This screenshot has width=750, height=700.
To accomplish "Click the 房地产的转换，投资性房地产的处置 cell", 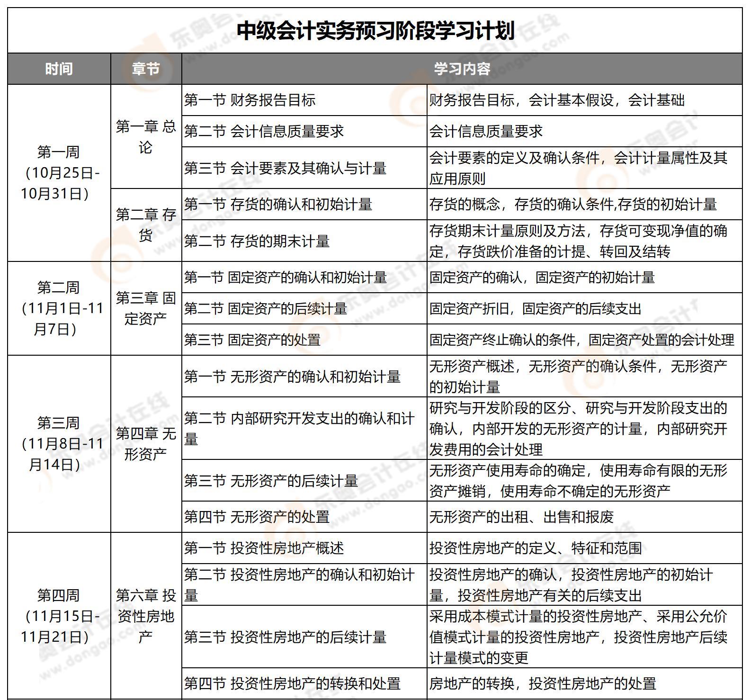I will [543, 683].
